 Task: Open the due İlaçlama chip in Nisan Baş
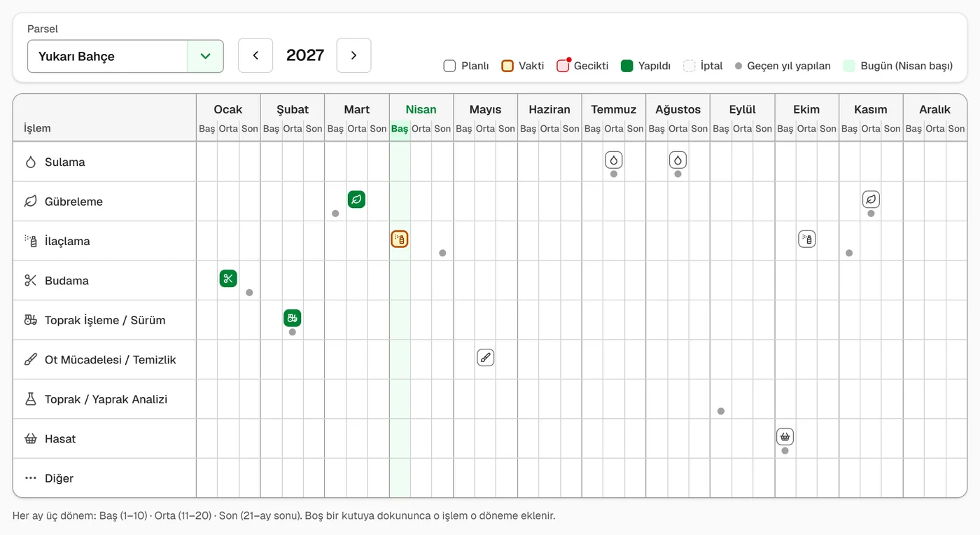pyautogui.click(x=400, y=239)
